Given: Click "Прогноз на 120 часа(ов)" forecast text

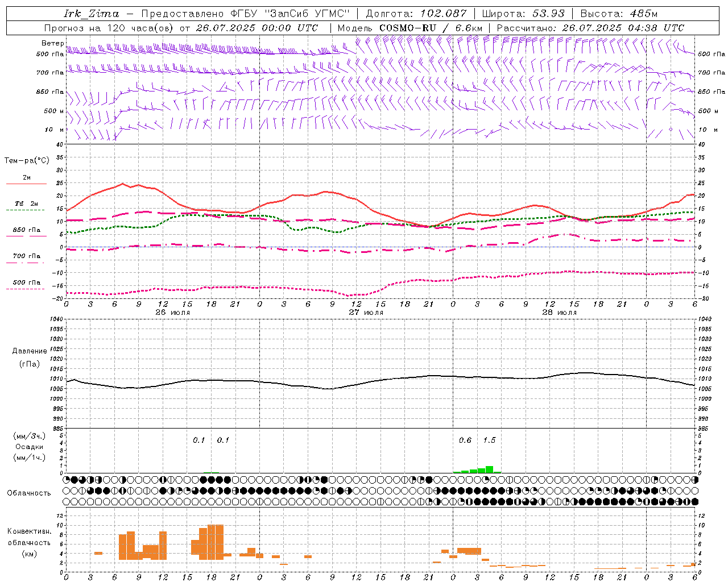Looking at the screenshot, I should coord(109,28).
